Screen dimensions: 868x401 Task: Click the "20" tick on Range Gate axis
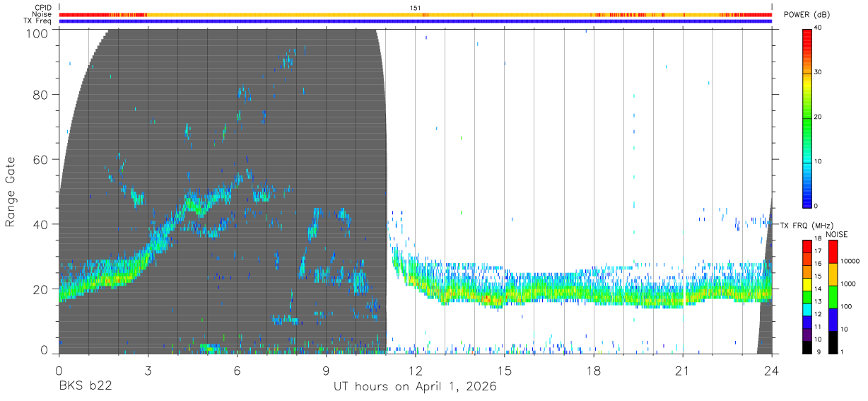[x=40, y=289]
